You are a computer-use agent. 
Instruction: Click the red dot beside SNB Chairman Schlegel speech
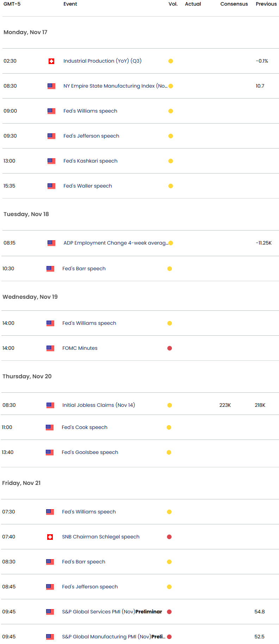click(169, 537)
